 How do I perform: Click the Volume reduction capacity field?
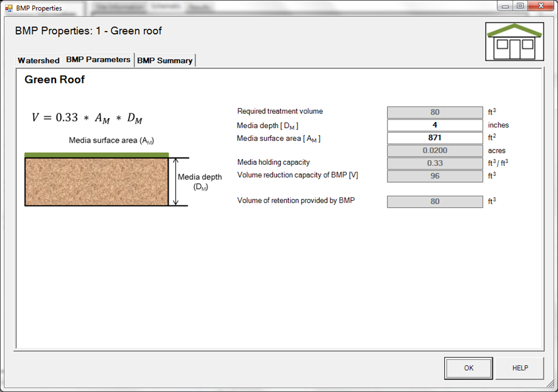(434, 176)
